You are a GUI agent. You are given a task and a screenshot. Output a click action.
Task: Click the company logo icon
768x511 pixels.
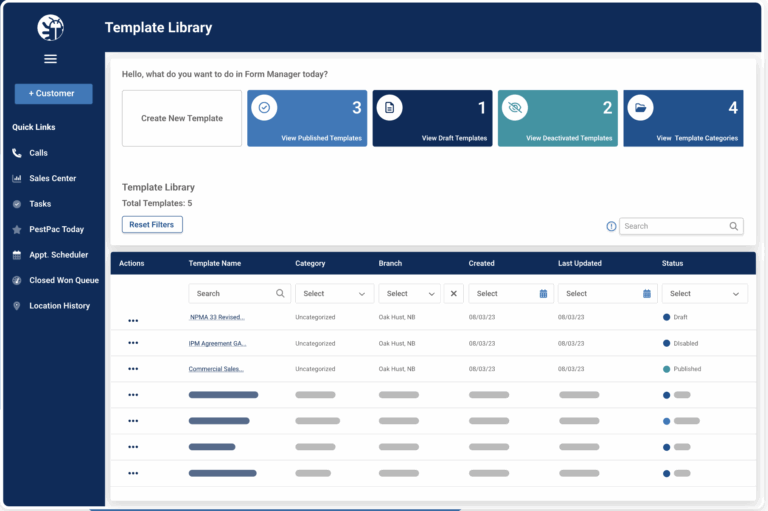[50, 27]
